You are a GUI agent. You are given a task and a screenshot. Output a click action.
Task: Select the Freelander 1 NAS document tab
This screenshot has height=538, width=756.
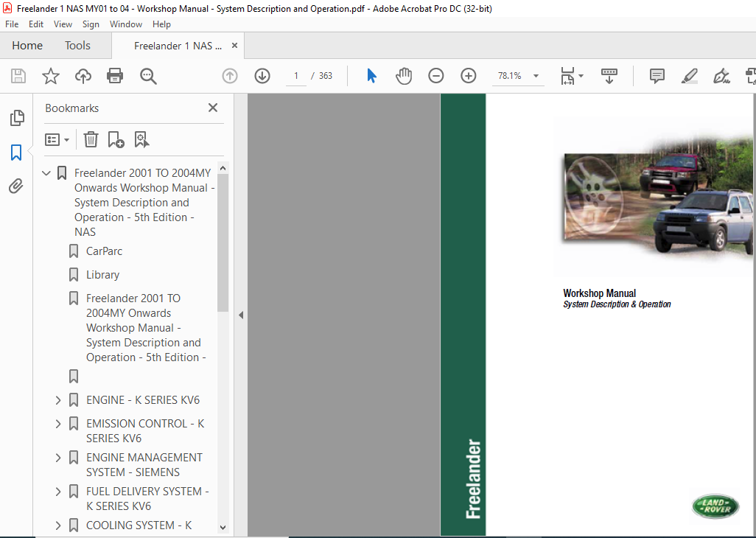(x=178, y=46)
